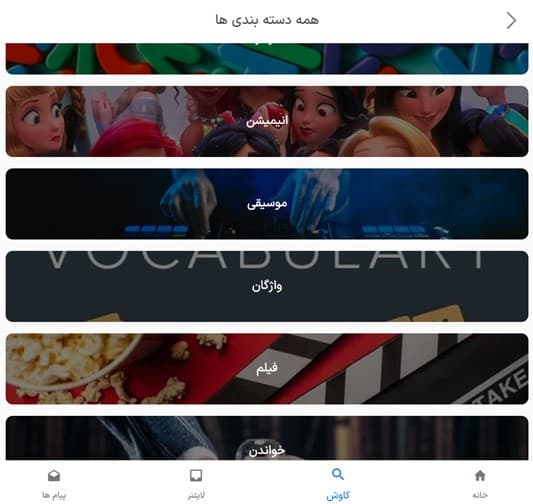The width and height of the screenshot is (533, 504).
Task: Open the موسیقی category card
Action: [267, 204]
